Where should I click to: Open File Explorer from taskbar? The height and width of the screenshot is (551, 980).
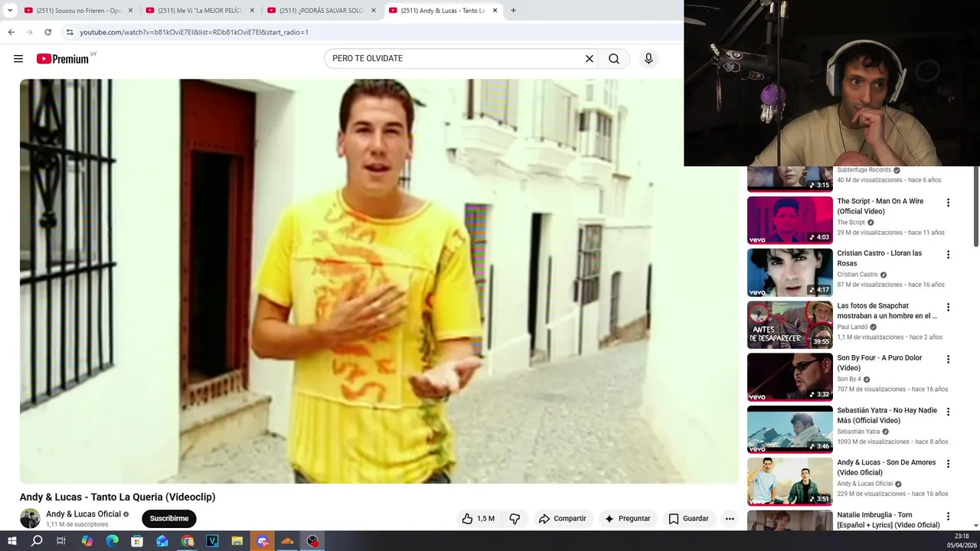tap(237, 541)
